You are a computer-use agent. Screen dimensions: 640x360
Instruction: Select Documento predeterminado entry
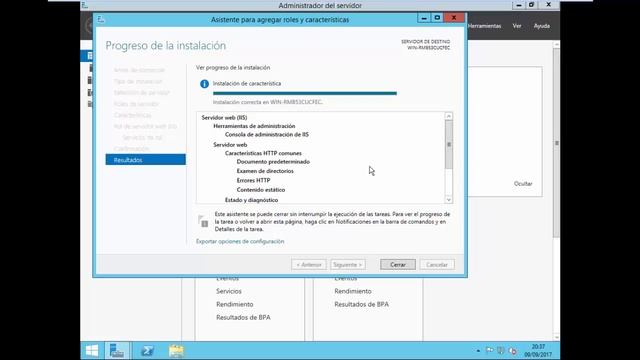coord(273,162)
